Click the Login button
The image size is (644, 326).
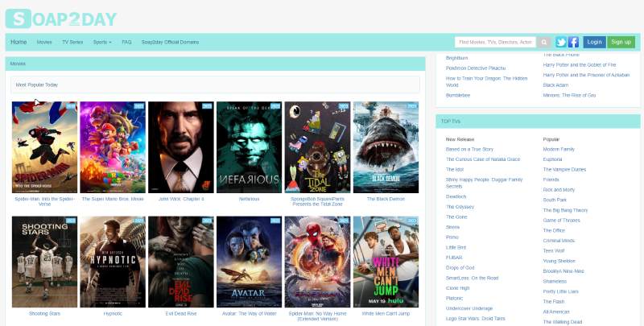(594, 42)
